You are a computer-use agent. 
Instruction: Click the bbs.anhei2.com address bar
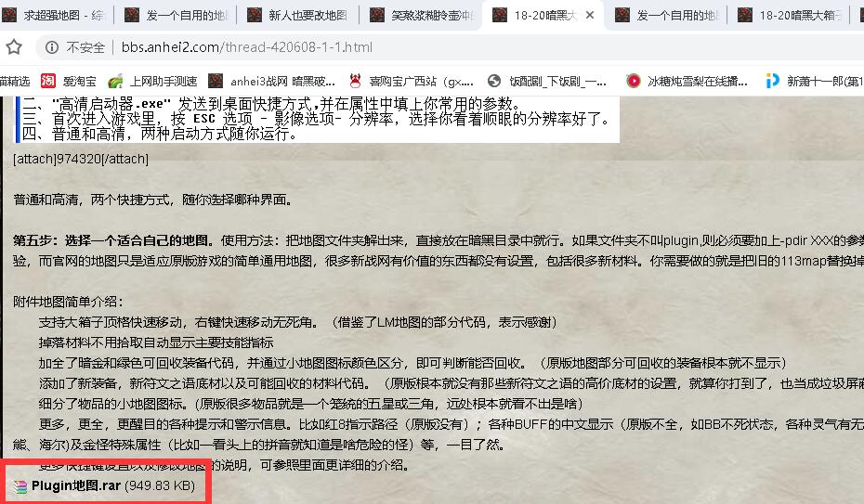[247, 47]
